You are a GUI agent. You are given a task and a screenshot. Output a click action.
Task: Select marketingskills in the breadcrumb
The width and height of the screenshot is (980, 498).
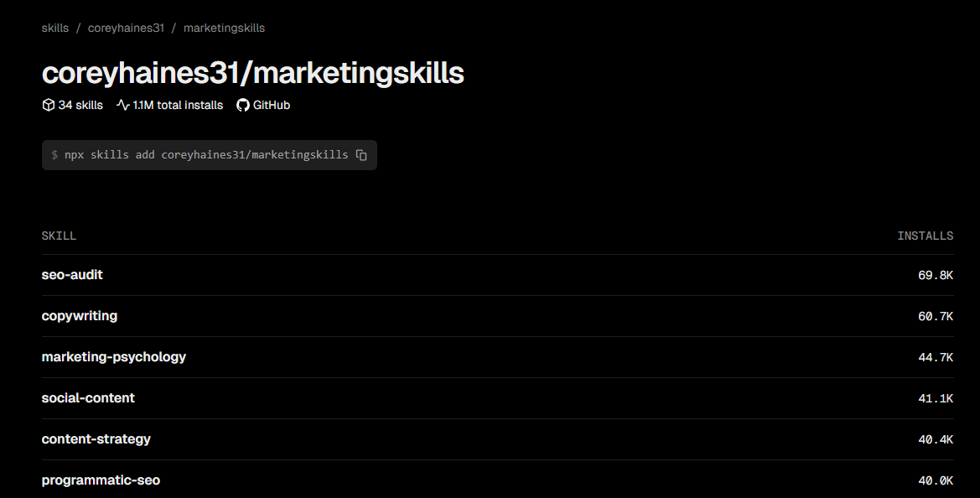(225, 29)
